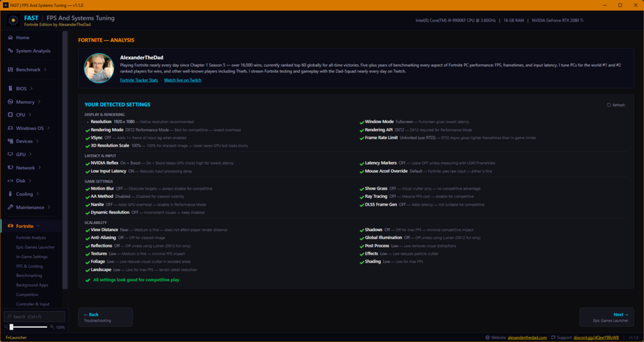Click AlexanderTheDad profile photo
This screenshot has width=644, height=342.
coord(99,68)
